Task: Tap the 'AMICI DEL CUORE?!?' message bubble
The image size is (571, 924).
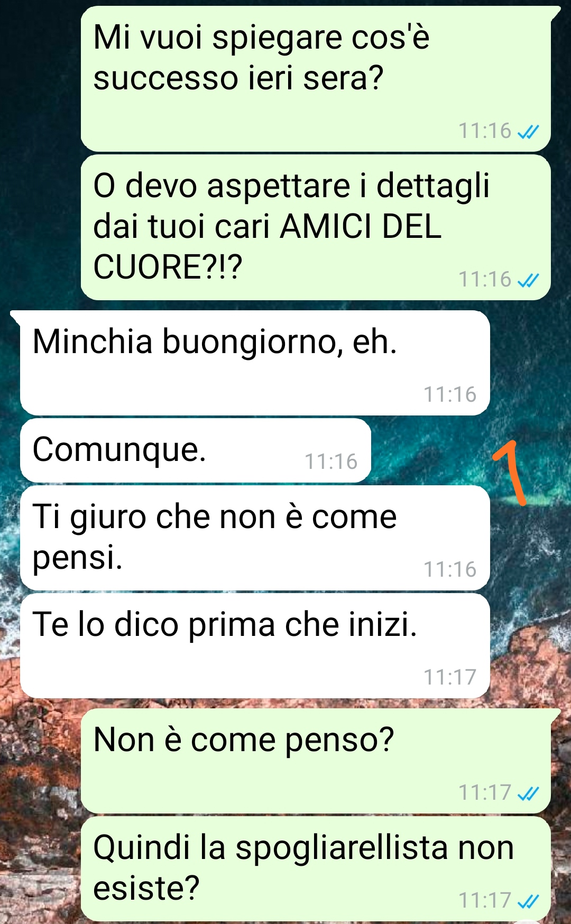Action: click(x=316, y=227)
